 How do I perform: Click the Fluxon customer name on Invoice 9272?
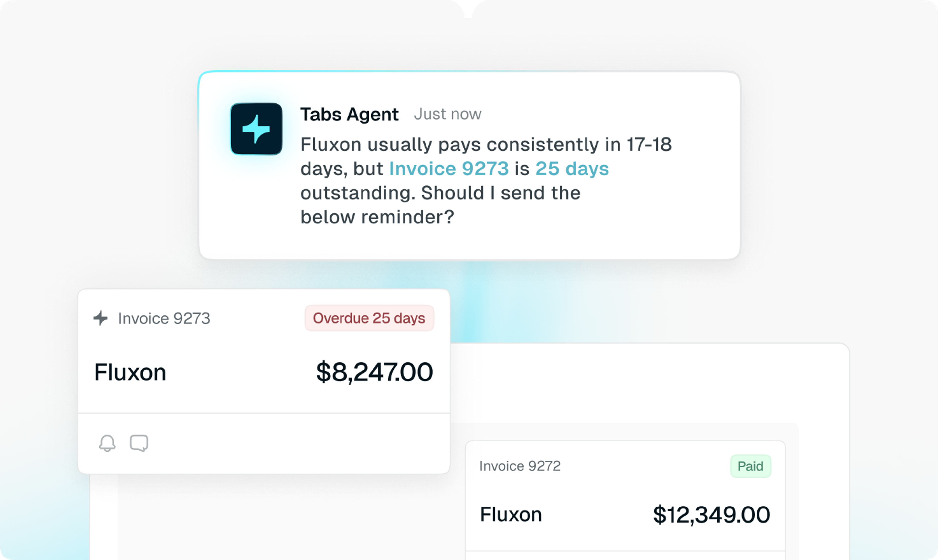point(511,514)
